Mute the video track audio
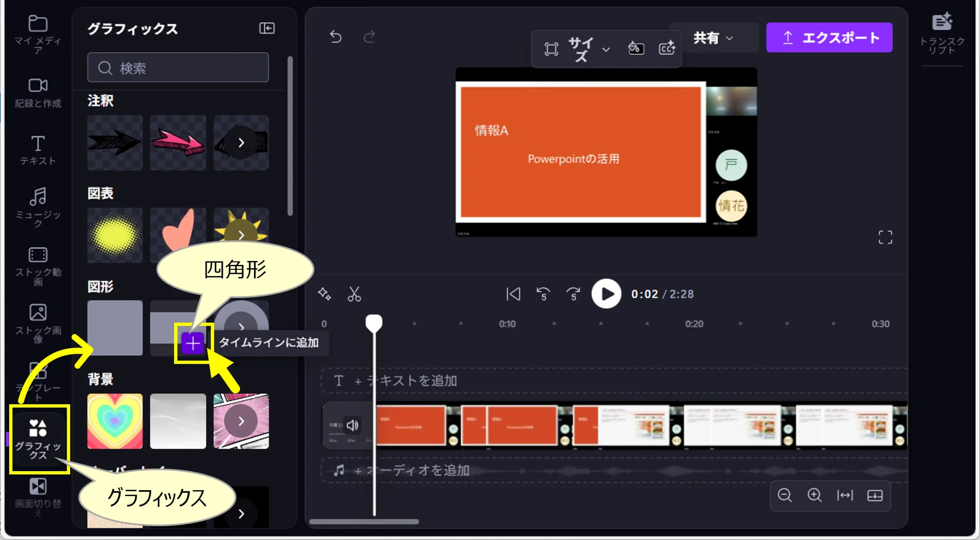 coord(352,425)
